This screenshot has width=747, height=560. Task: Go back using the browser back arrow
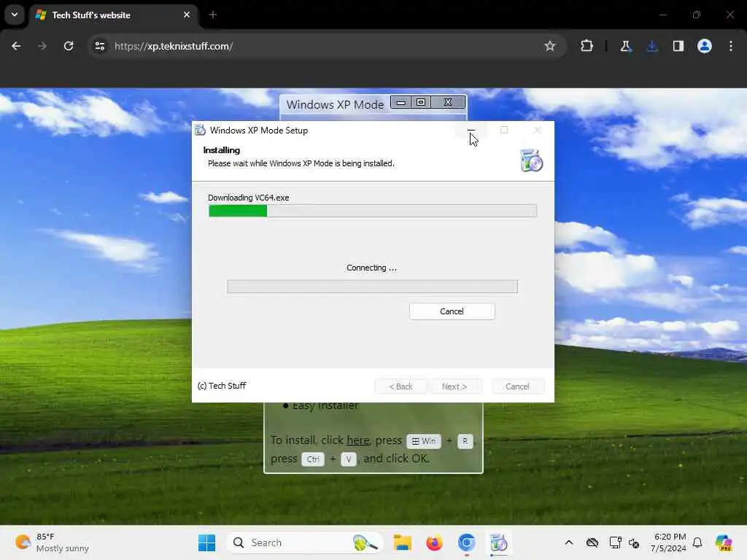click(x=16, y=46)
